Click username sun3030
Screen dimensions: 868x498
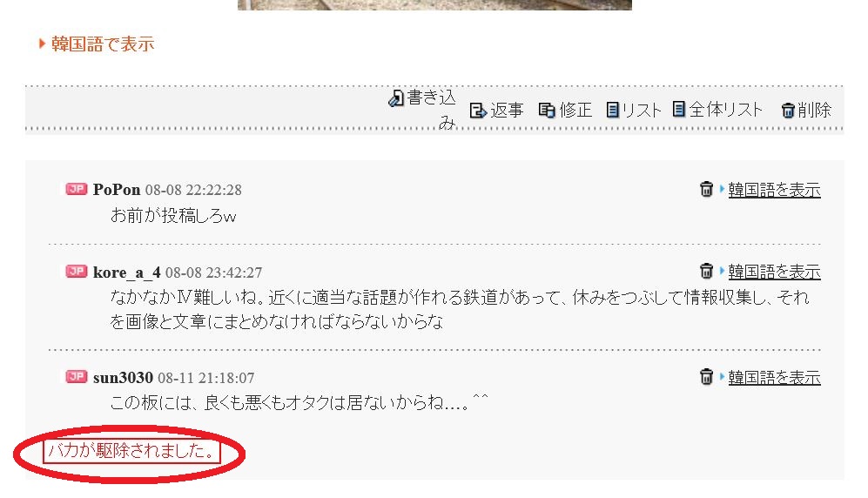(123, 378)
